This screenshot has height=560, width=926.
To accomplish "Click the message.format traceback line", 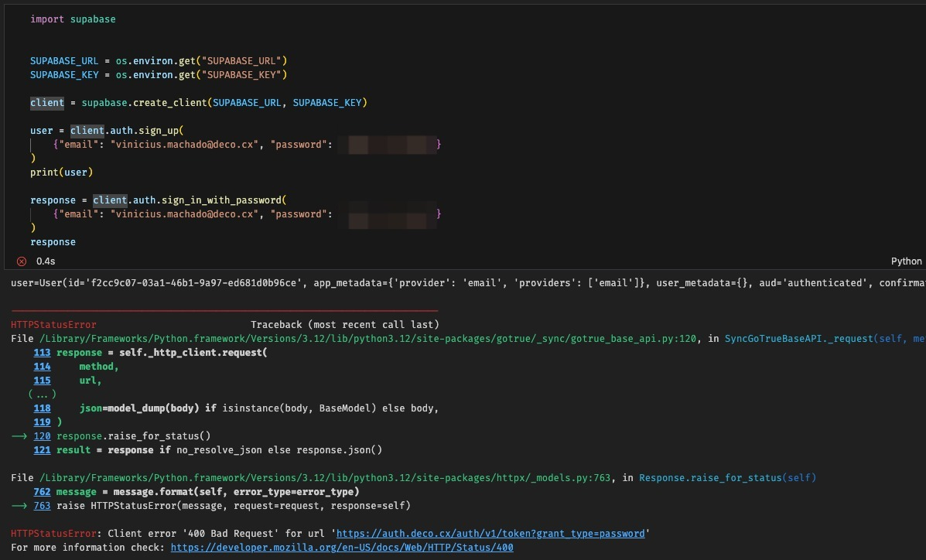I will (x=207, y=492).
